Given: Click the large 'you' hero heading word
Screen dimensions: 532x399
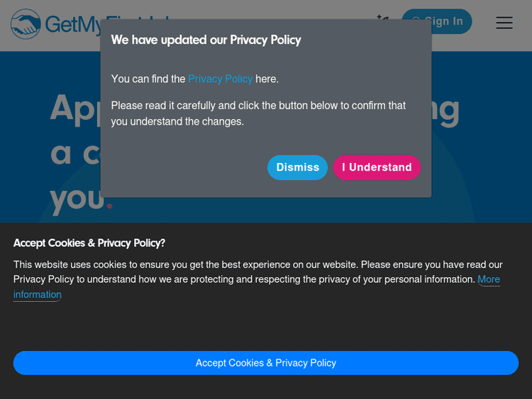Looking at the screenshot, I should coord(77,198).
